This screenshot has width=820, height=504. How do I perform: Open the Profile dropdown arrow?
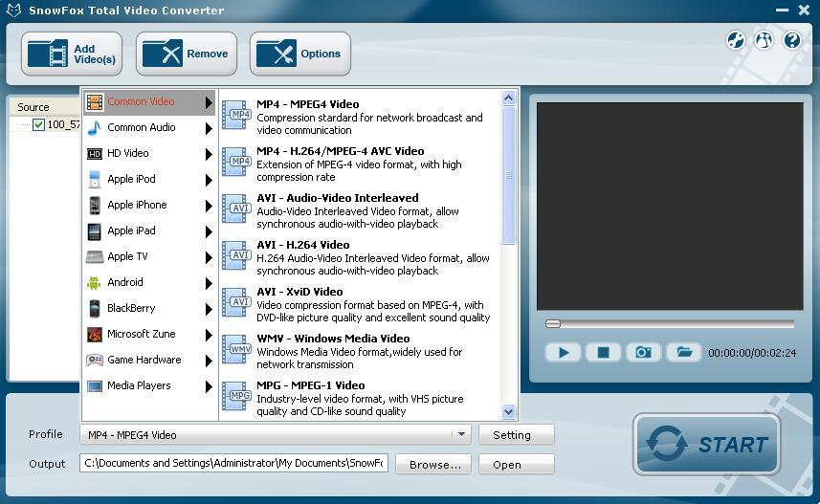click(x=461, y=434)
